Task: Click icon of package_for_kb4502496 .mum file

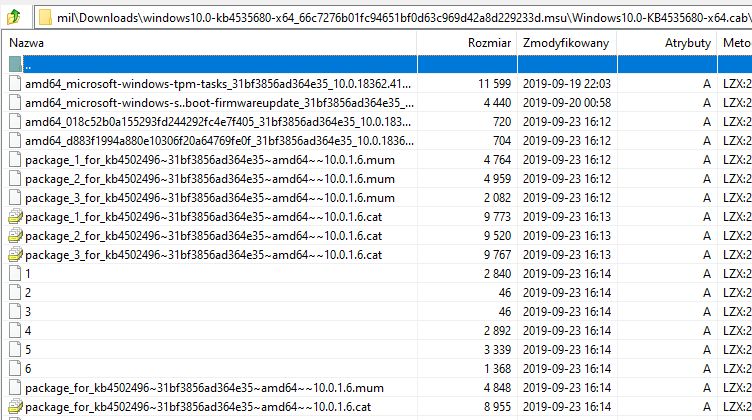Action: pos(15,387)
